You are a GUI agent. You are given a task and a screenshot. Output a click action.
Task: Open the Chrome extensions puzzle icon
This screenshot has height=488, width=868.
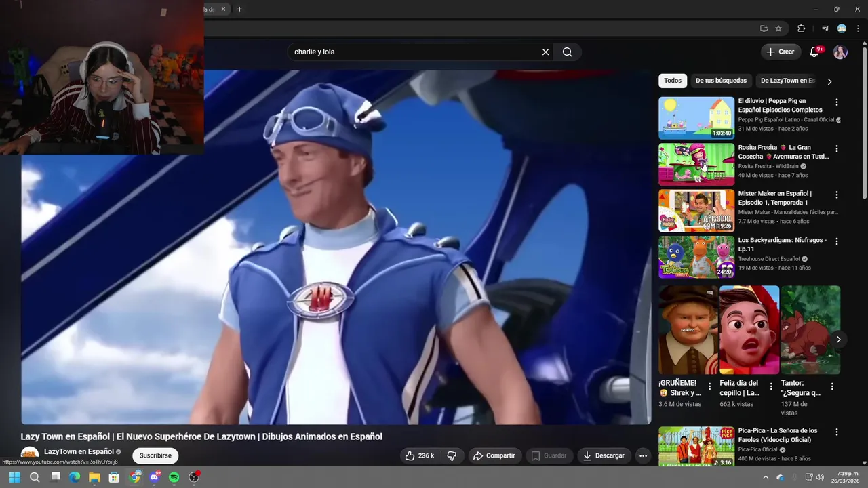[801, 28]
